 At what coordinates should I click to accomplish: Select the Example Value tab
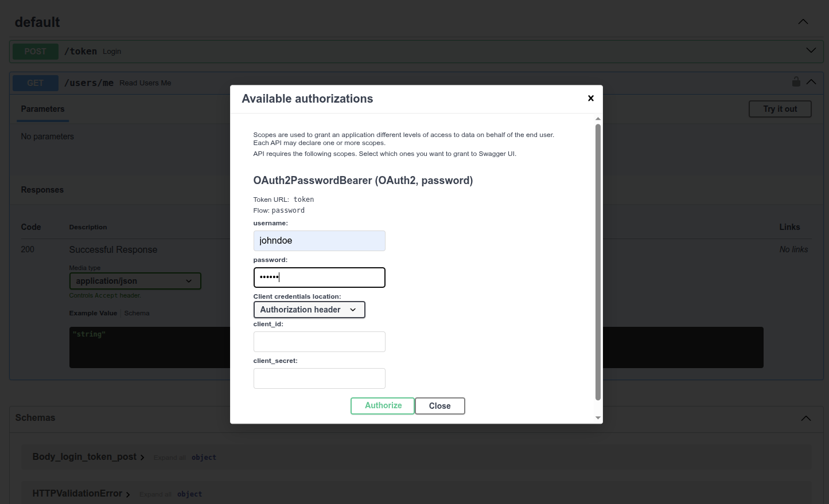[93, 313]
